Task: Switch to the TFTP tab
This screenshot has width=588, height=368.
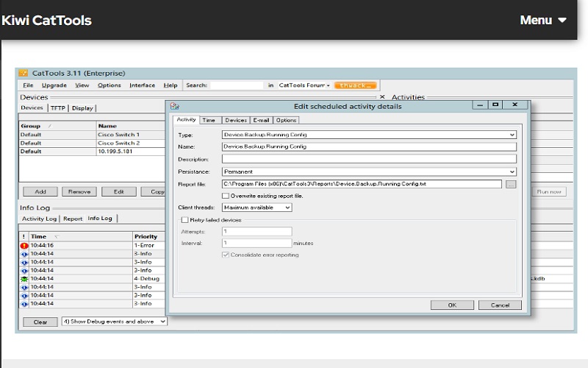Action: tap(58, 107)
